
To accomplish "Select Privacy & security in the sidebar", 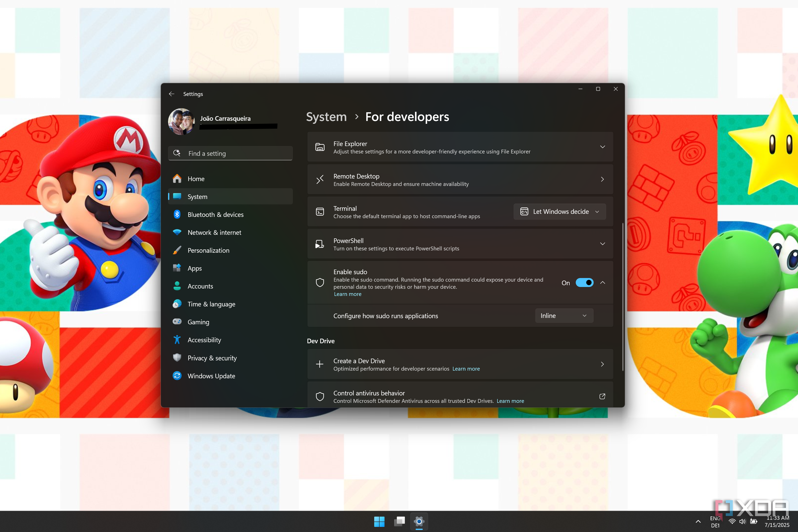I will 212,358.
